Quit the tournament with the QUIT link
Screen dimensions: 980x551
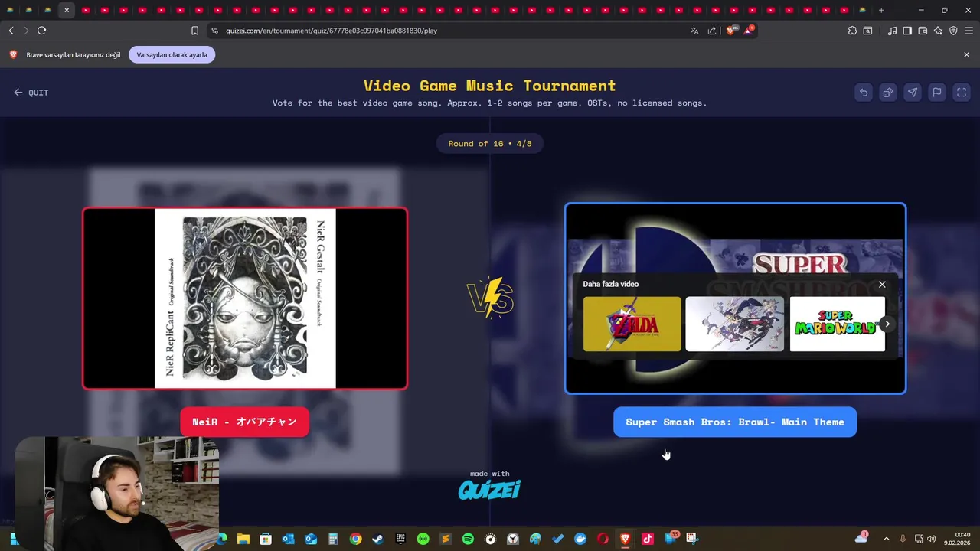click(31, 93)
